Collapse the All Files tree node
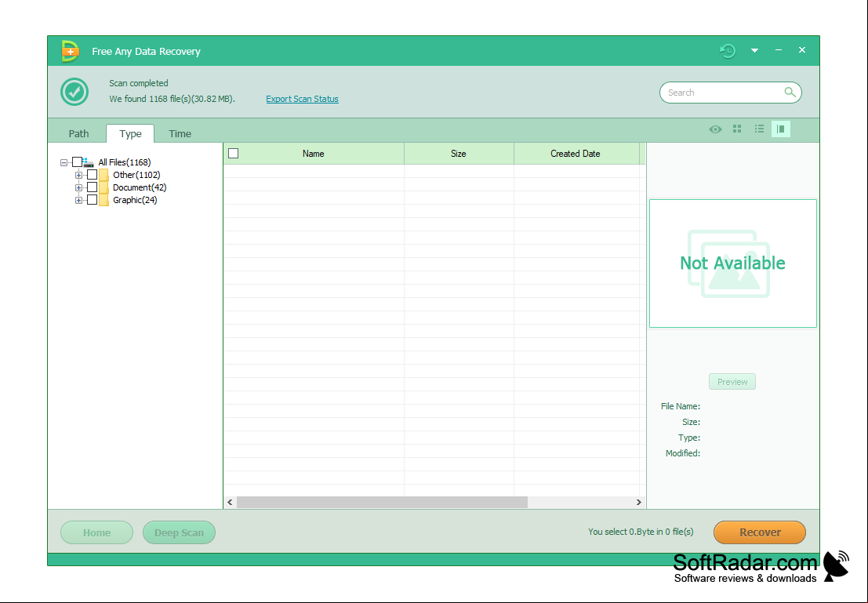 (64, 162)
